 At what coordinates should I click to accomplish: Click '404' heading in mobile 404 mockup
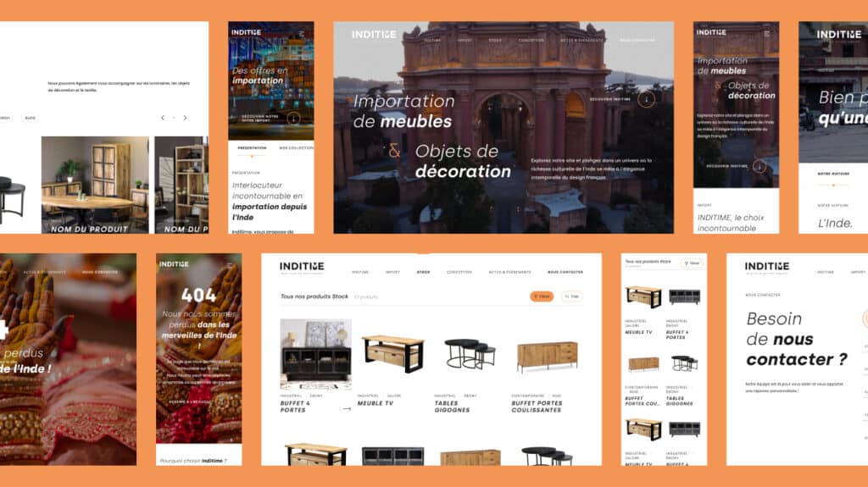click(199, 295)
